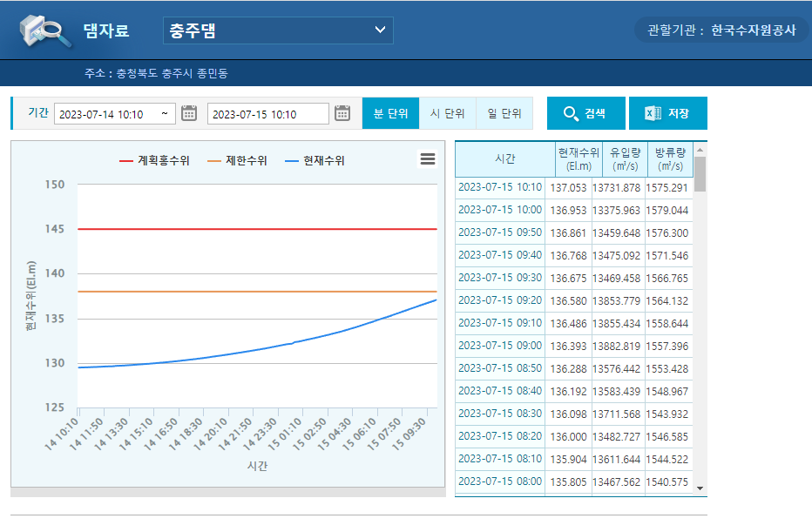Click the 검색 search button
The width and height of the screenshot is (812, 532).
tap(586, 113)
